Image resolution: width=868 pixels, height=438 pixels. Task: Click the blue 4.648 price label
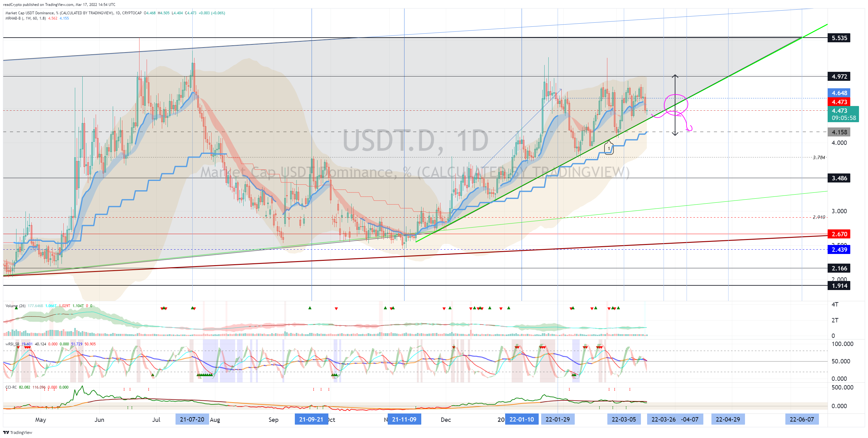[839, 93]
